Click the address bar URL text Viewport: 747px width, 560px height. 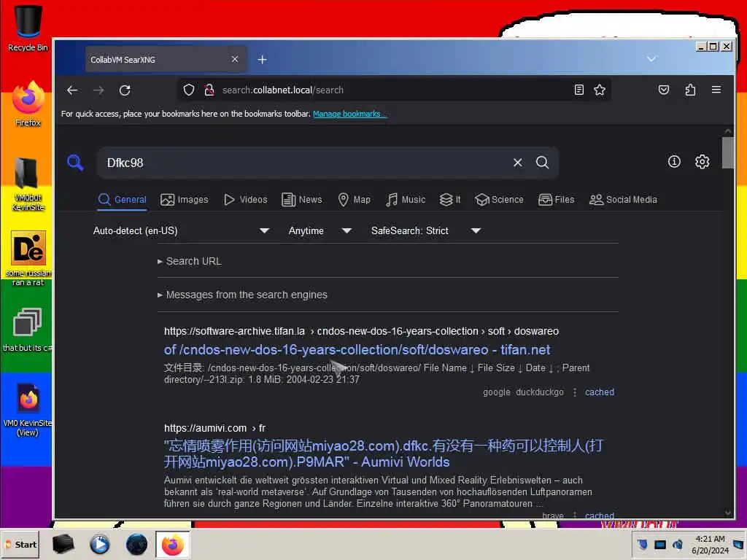coord(282,90)
